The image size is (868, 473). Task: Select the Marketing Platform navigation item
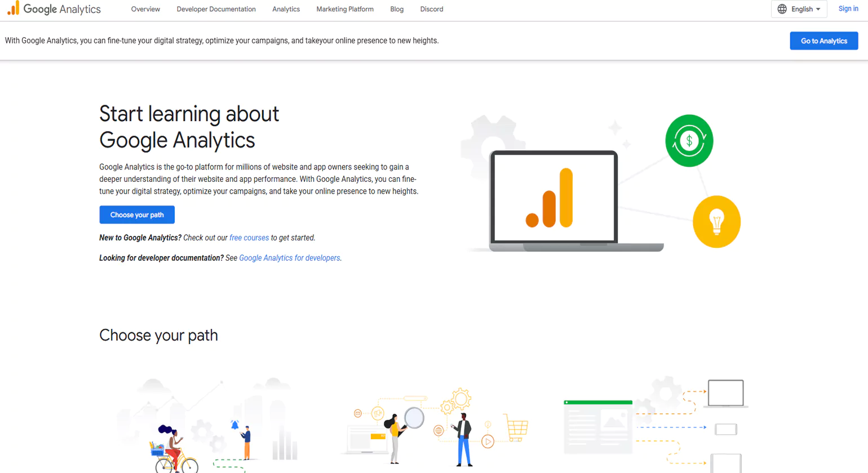tap(344, 9)
